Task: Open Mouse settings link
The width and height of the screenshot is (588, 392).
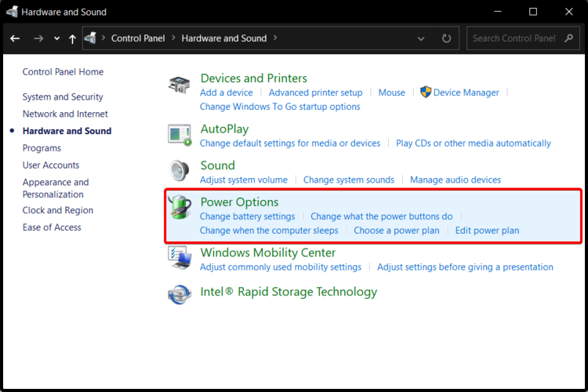Action: click(x=391, y=93)
